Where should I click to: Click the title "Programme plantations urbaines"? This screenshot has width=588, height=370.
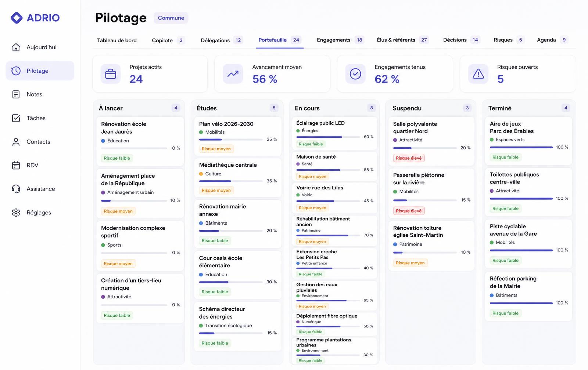pos(324,342)
